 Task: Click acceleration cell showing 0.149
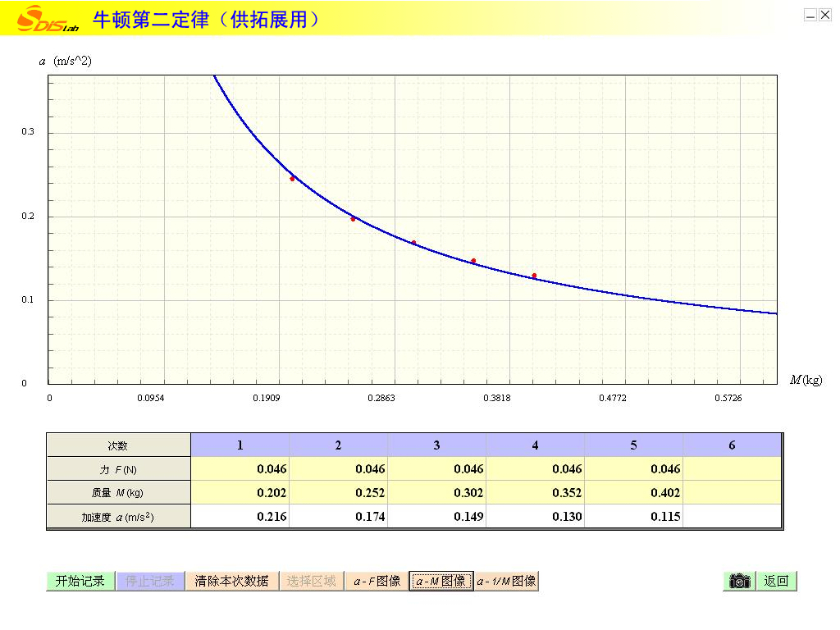[436, 517]
